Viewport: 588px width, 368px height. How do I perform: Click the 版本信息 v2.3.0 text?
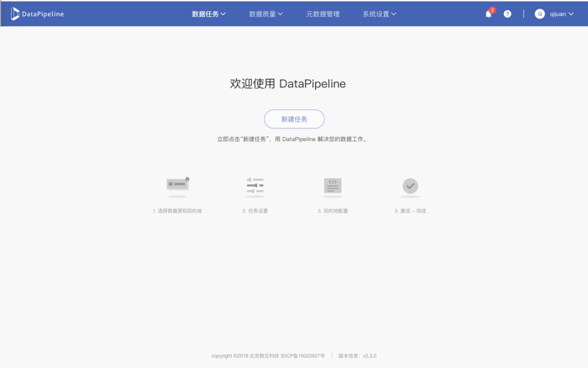point(357,355)
